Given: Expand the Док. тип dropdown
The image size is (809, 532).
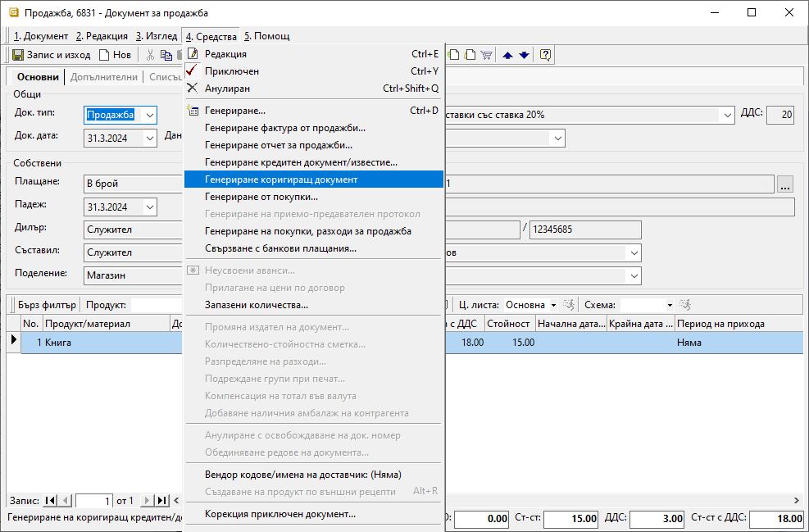Looking at the screenshot, I should click(x=149, y=115).
